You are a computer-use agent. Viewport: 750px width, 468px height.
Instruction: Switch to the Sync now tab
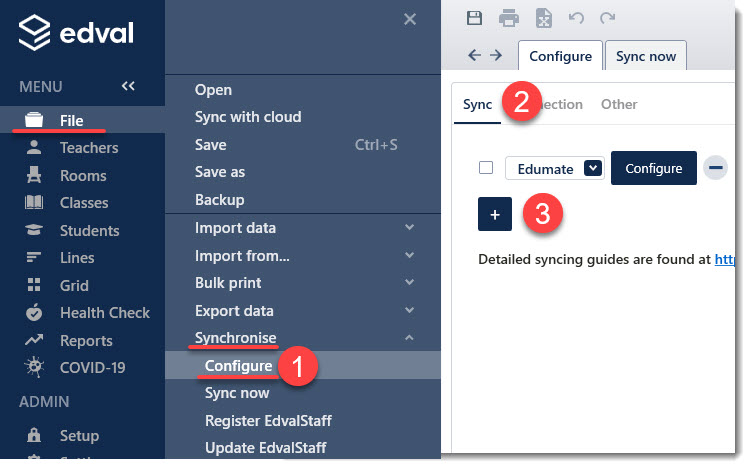[x=646, y=56]
